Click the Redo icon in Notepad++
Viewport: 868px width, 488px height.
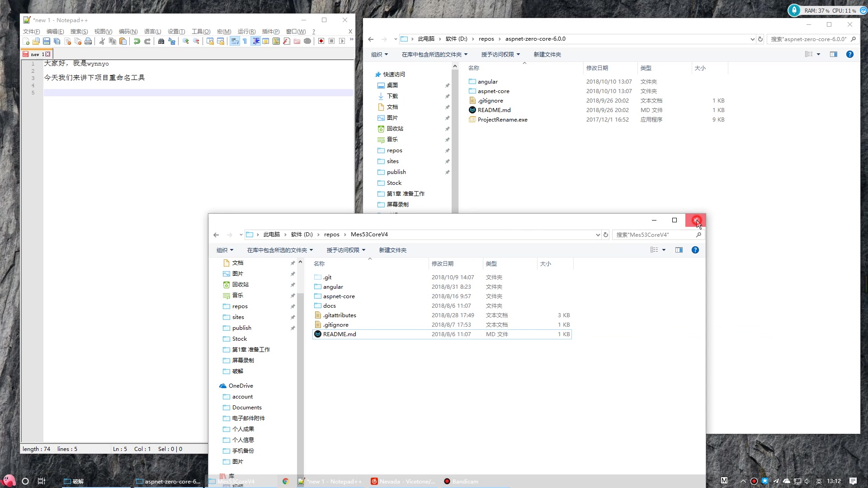tap(147, 41)
